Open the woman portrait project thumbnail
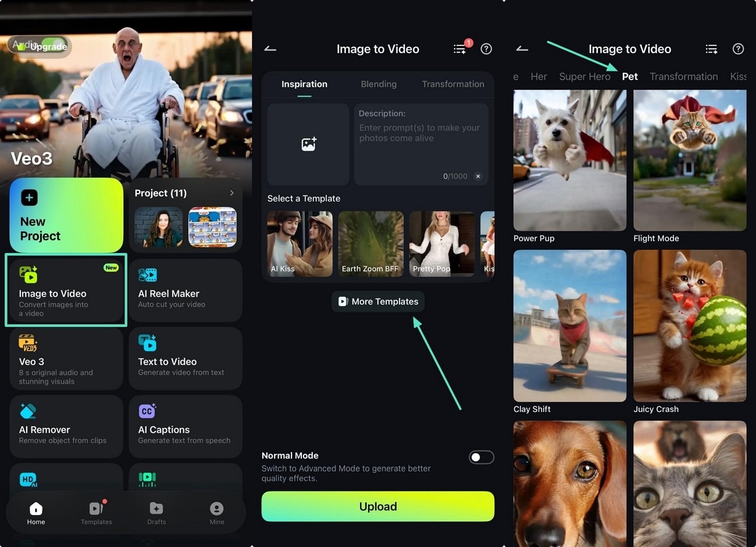 [x=159, y=227]
